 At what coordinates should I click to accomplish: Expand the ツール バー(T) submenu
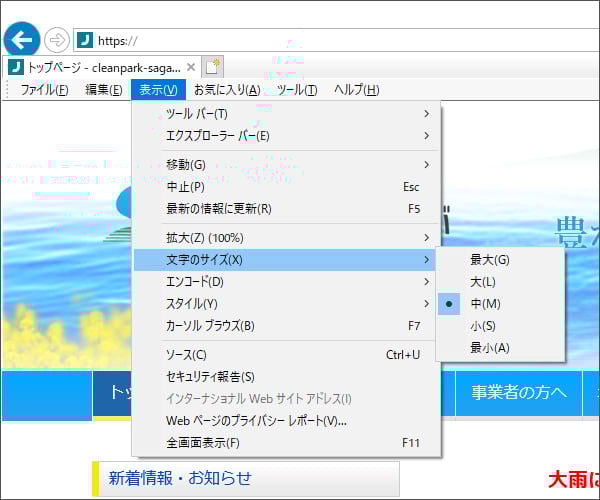coord(286,114)
